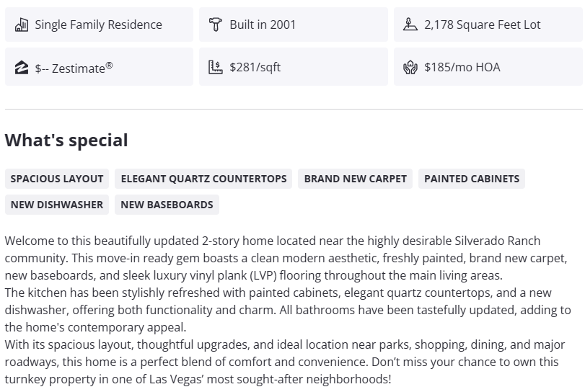The image size is (585, 392).
Task: Click the Zillow Zestimate logo icon
Action: coord(21,68)
